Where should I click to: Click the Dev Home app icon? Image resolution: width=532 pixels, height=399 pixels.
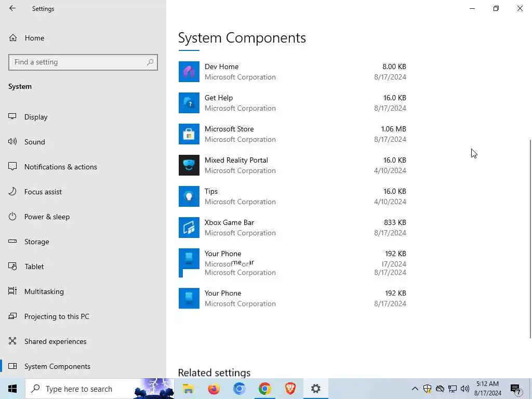(189, 72)
